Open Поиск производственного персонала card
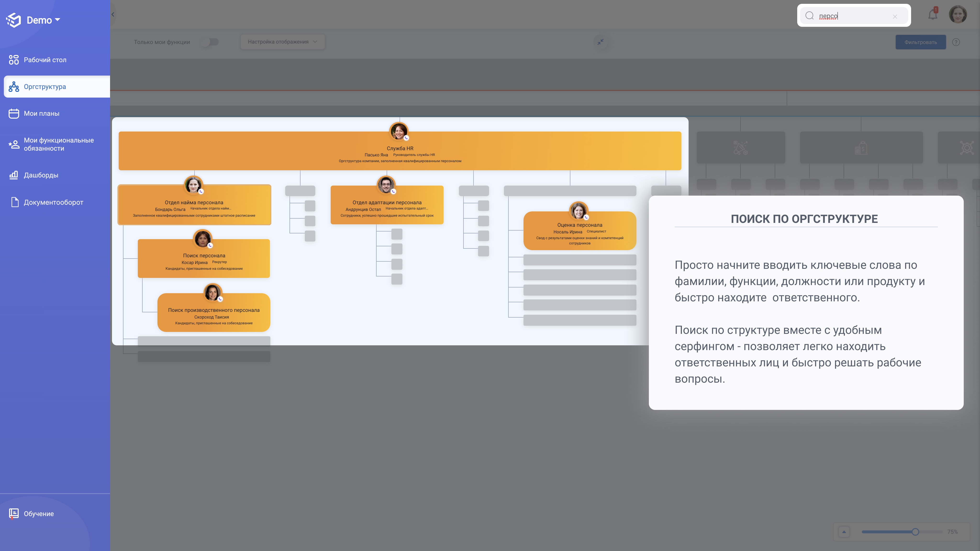Screen dimensions: 980x551 coord(214,313)
